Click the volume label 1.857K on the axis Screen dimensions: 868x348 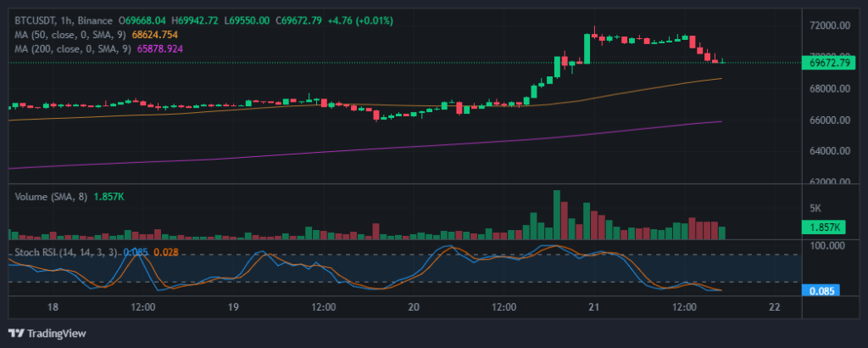point(822,227)
